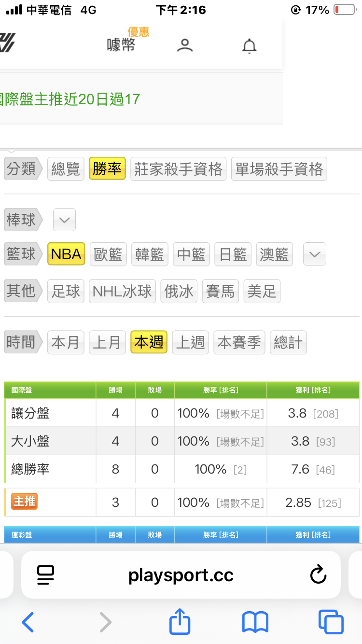
Task: Switch to the 總覽 category tab
Action: click(x=66, y=169)
